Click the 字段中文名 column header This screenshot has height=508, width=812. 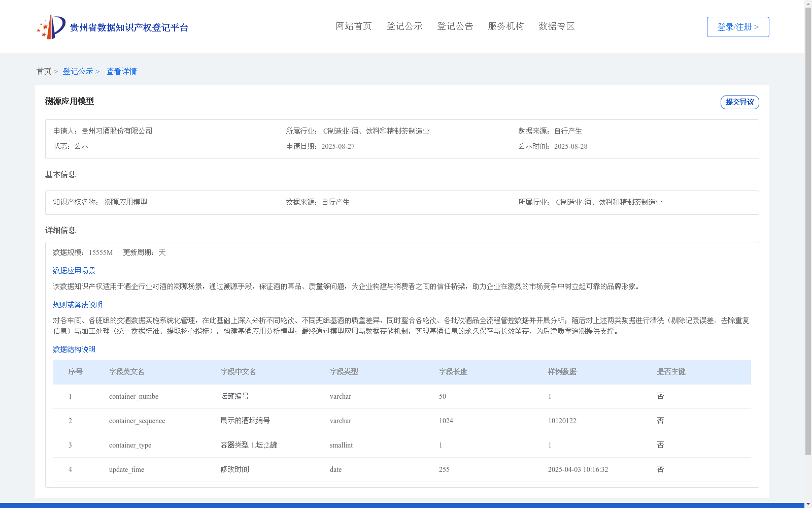click(x=238, y=372)
